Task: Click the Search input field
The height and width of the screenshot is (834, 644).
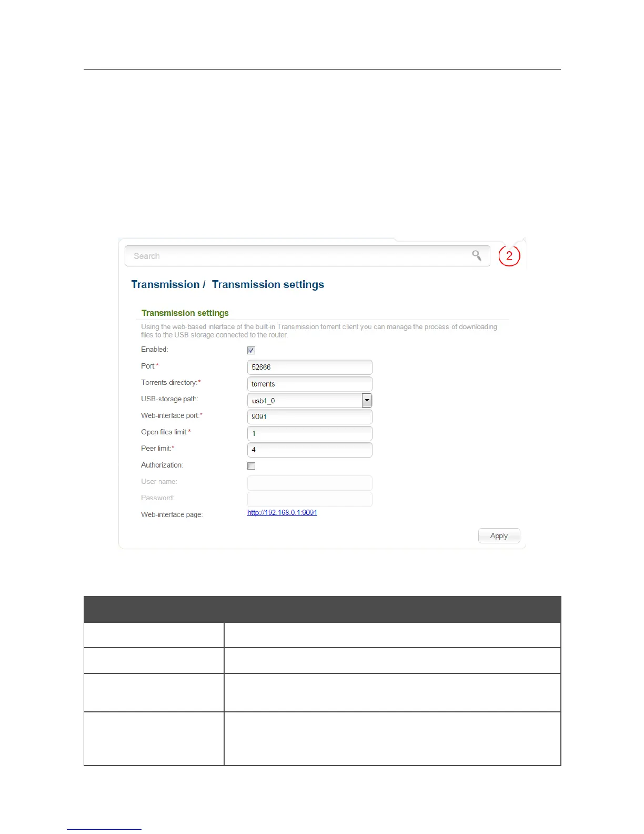Action: (307, 256)
